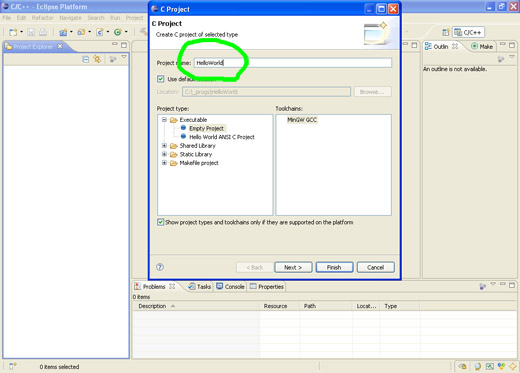This screenshot has height=373, width=520.
Task: Sort by the Description column header
Action: click(196, 306)
